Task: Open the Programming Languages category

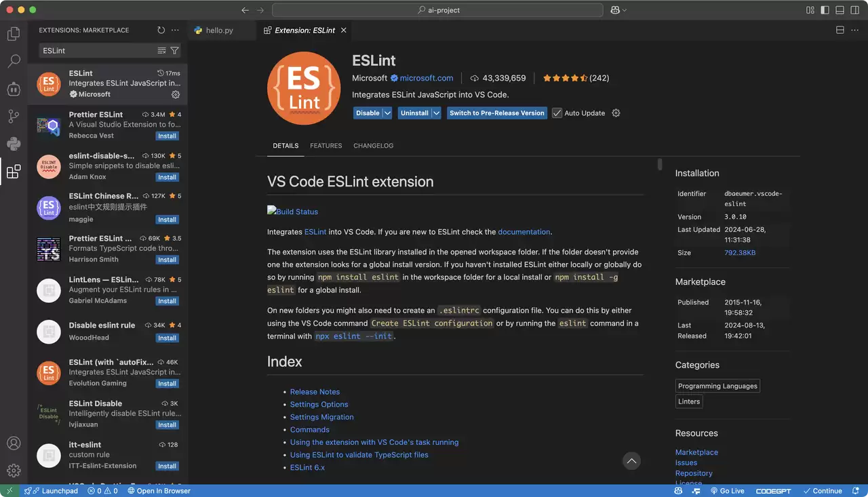Action: (x=717, y=386)
